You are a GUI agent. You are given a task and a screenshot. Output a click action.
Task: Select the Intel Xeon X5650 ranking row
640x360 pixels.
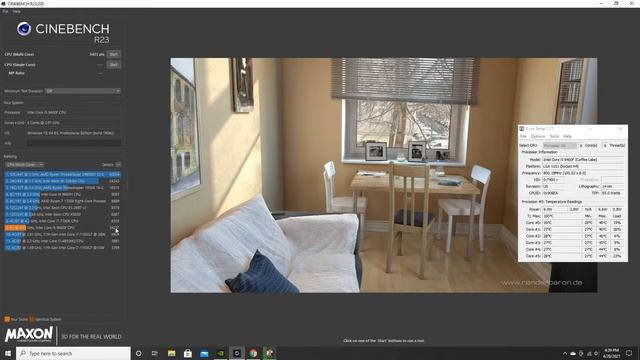(x=63, y=214)
